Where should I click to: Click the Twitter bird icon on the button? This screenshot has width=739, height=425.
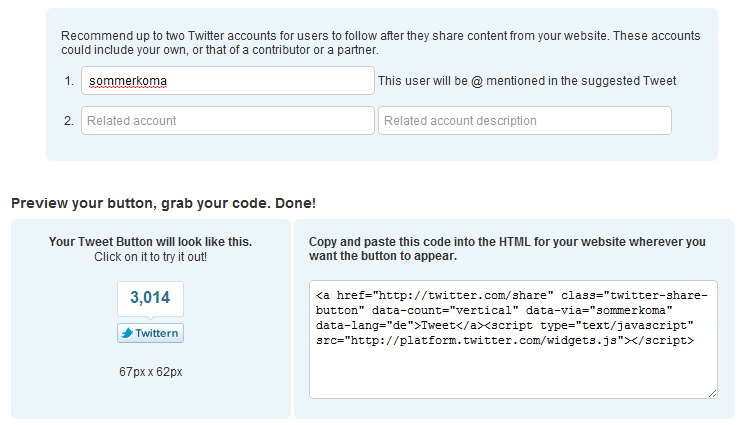coord(127,333)
